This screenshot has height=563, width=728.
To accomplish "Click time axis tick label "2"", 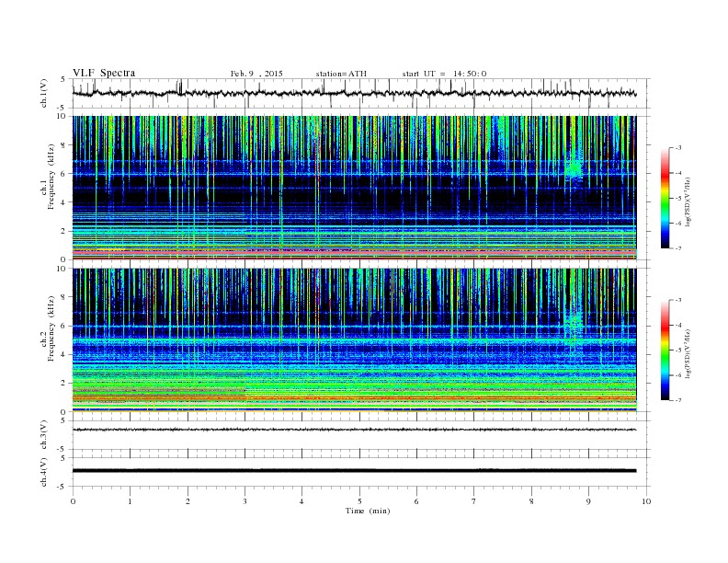I will click(188, 501).
